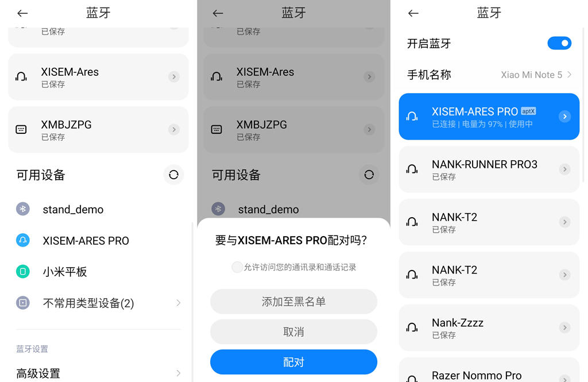The width and height of the screenshot is (588, 382).
Task: Click keyboard icon of XMBJZPG in middle screen
Action: click(x=216, y=129)
